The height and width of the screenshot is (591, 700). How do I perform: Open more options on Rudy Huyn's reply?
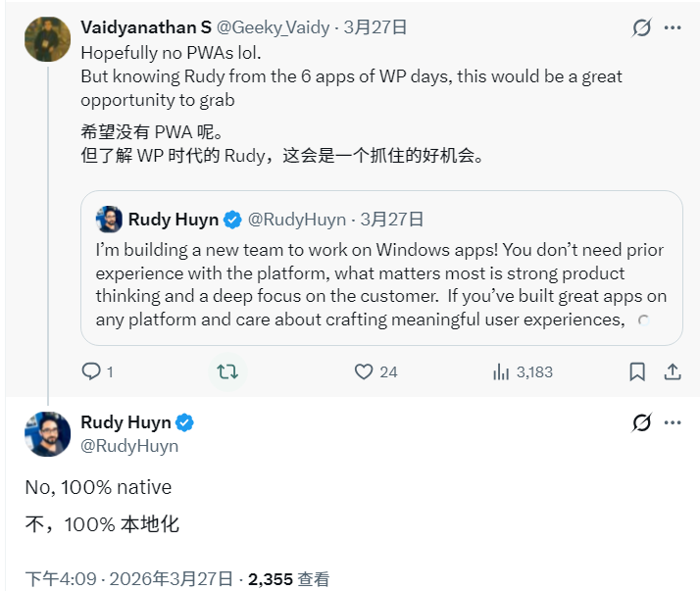(x=673, y=422)
